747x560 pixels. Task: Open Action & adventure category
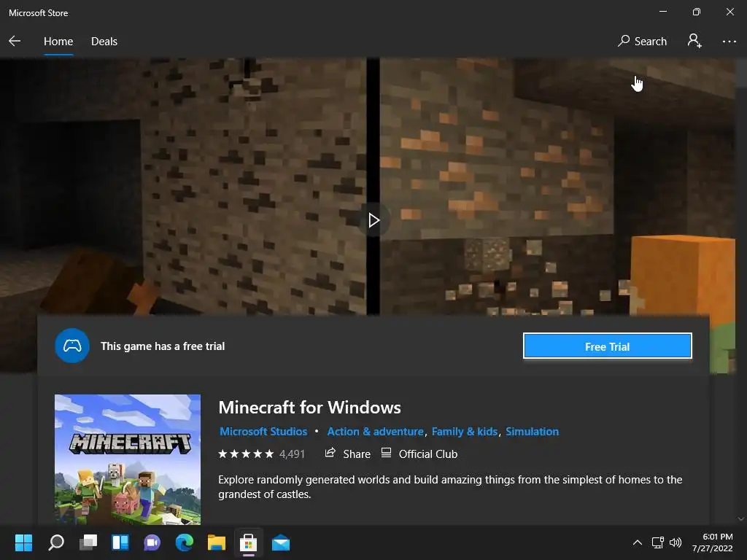(x=376, y=432)
